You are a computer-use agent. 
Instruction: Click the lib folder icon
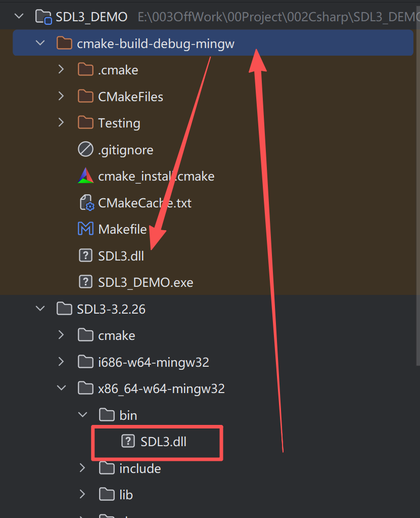pos(107,494)
